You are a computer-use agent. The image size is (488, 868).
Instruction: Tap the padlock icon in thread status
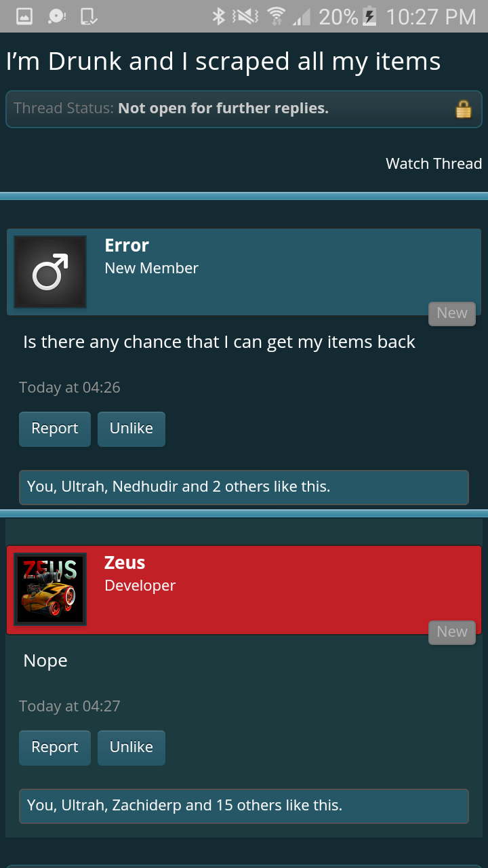463,109
